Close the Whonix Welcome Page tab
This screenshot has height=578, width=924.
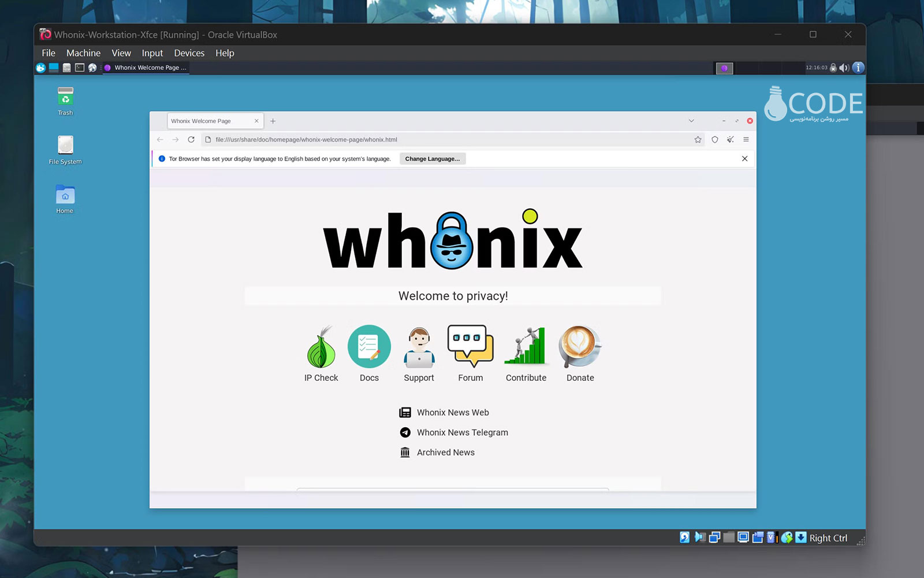tap(256, 121)
